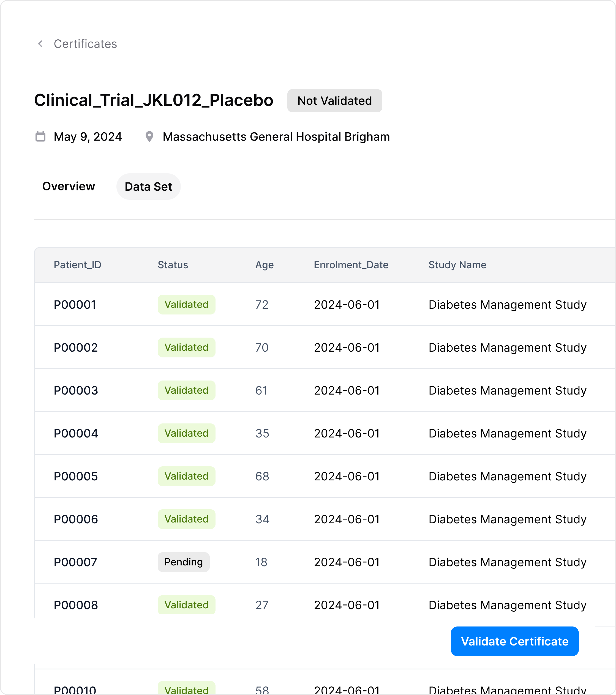Click the Study Name column header
Screen dimensions: 616x695
click(x=457, y=265)
